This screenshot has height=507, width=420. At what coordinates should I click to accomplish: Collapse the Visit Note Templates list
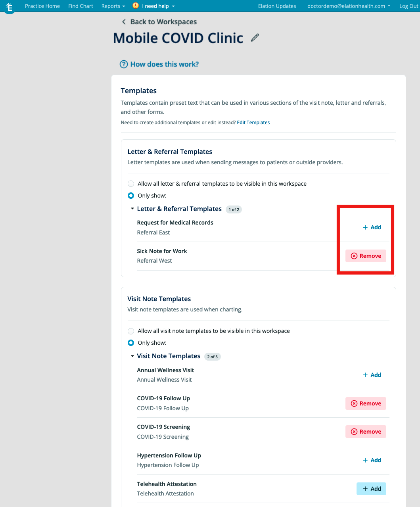[x=132, y=356]
